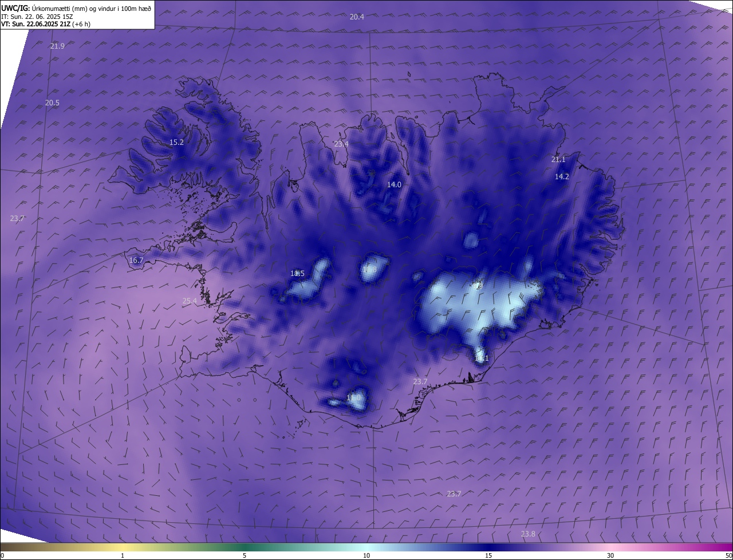Click the 16.7 value label
This screenshot has width=733, height=560.
pos(136,260)
